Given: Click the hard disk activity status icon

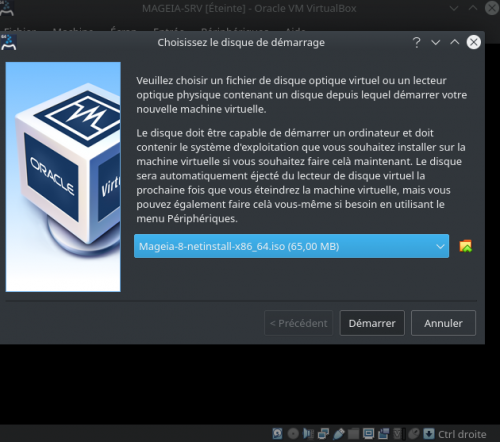Looking at the screenshot, I should click(277, 434).
